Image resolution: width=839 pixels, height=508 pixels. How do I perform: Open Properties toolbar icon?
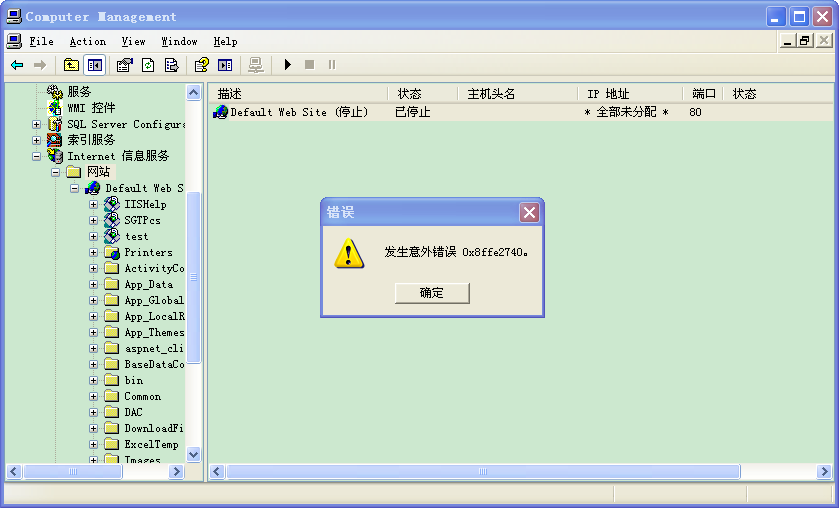click(124, 65)
